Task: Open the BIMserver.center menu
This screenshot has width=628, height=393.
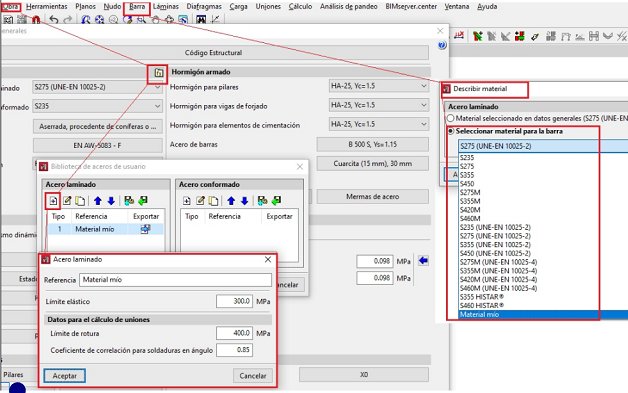Action: point(411,7)
